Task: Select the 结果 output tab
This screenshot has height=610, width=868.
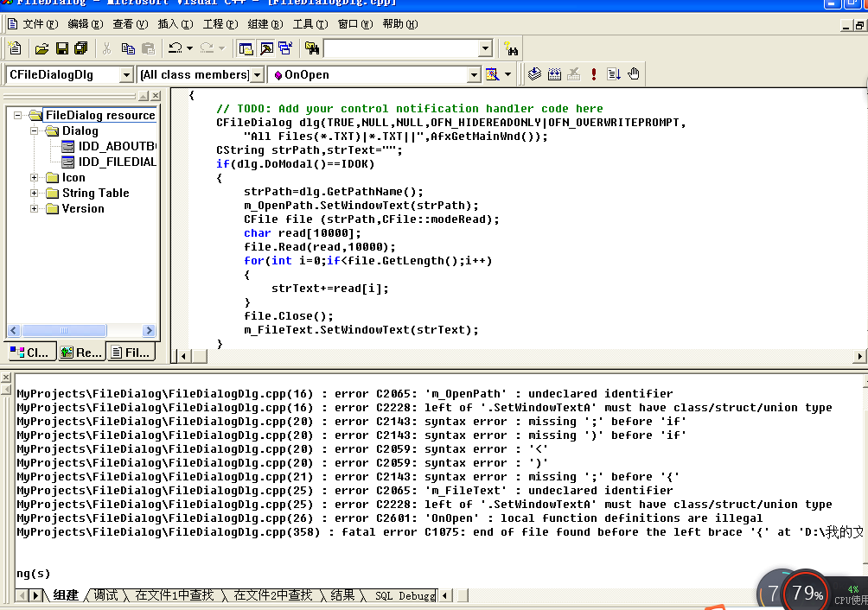Action: (342, 595)
